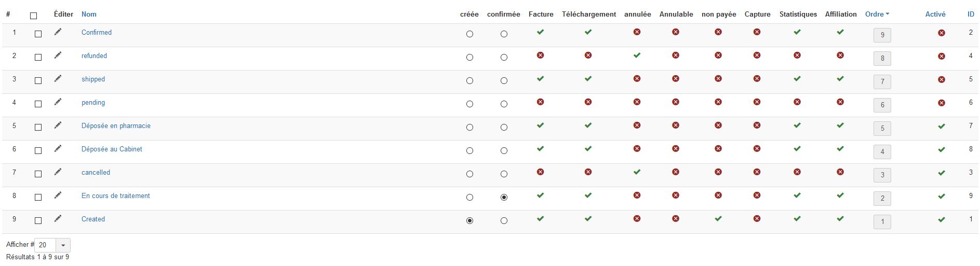Image resolution: width=980 pixels, height=266 pixels.
Task: Toggle Affiliation icon for shipped status
Action: (x=840, y=79)
